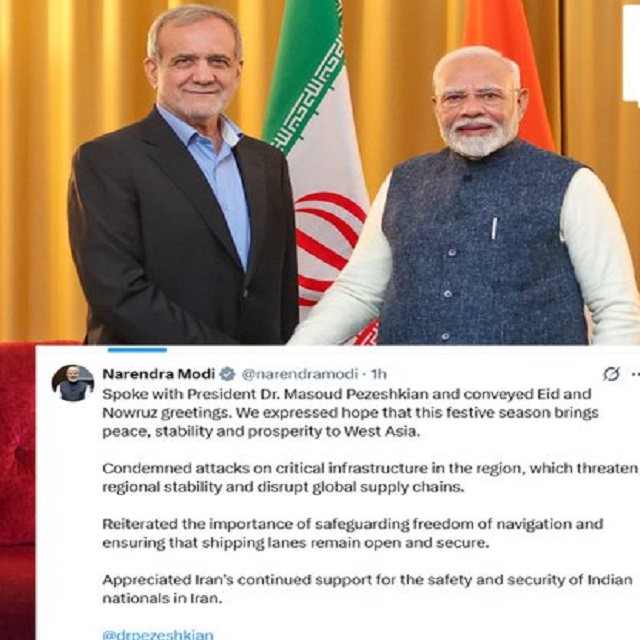Click the Narendra Modi display name

(x=158, y=373)
